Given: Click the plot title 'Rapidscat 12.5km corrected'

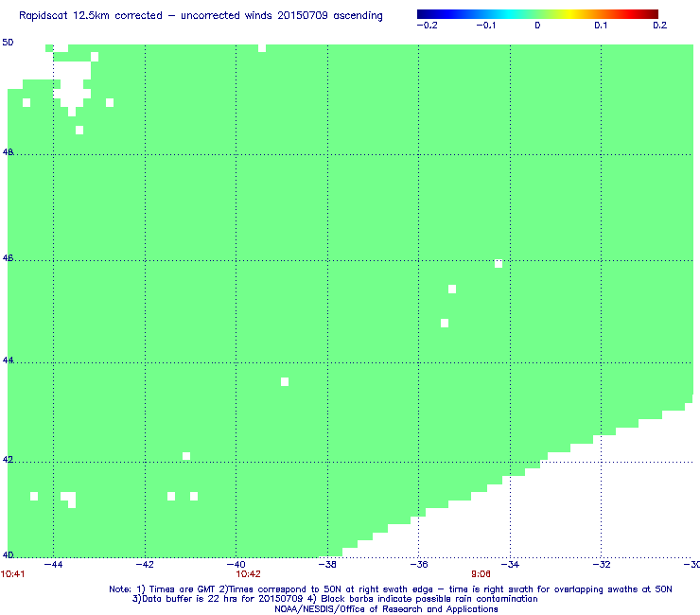Looking at the screenshot, I should 201,16.
